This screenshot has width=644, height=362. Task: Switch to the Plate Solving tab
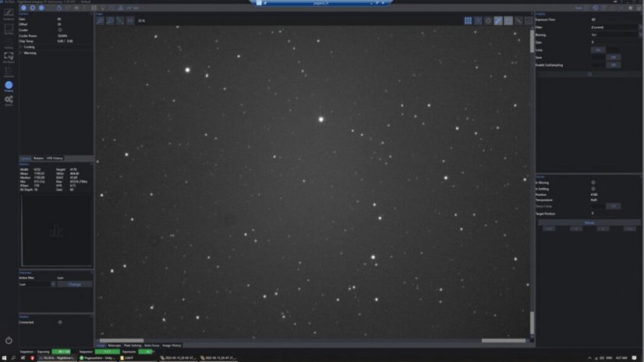pos(131,345)
